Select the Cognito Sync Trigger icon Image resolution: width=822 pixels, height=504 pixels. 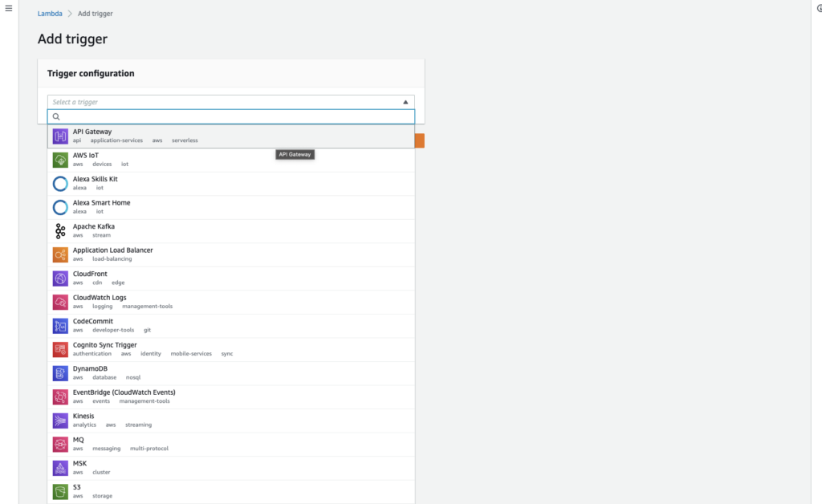pyautogui.click(x=60, y=349)
